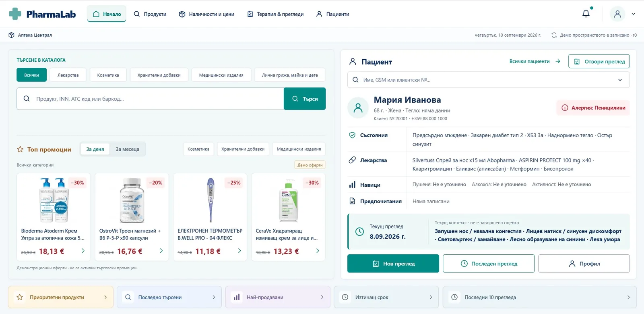The width and height of the screenshot is (644, 314).
Task: Open Терапия & прегледи tab
Action: point(275,14)
